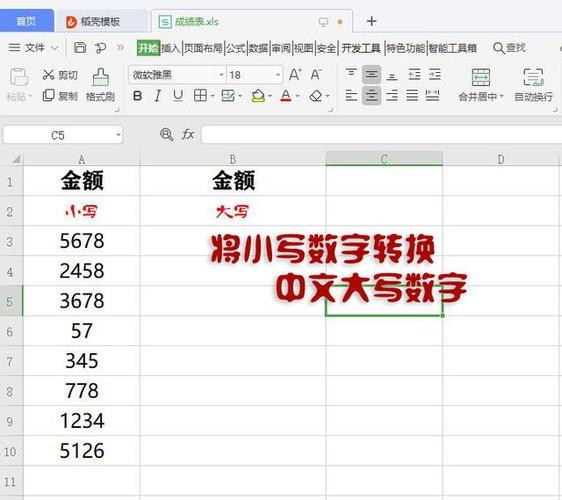Image resolution: width=562 pixels, height=500 pixels.
Task: Click the 剪切 cut button
Action: coord(60,75)
